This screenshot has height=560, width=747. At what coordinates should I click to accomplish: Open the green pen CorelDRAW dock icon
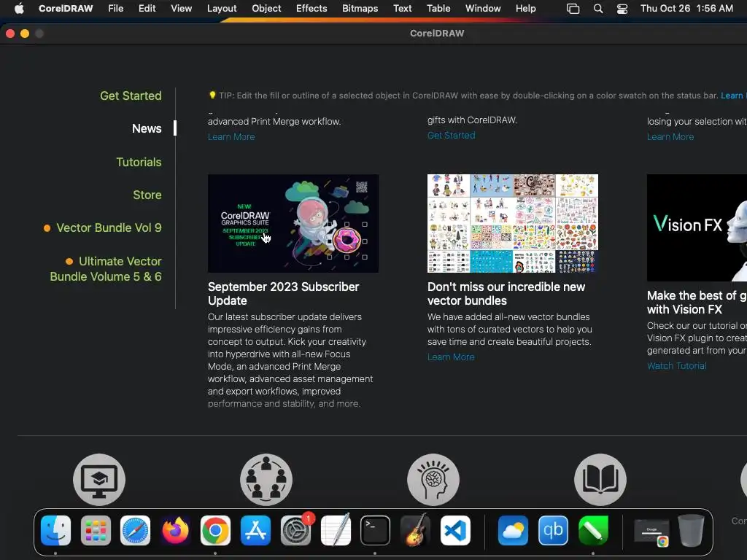coord(593,531)
